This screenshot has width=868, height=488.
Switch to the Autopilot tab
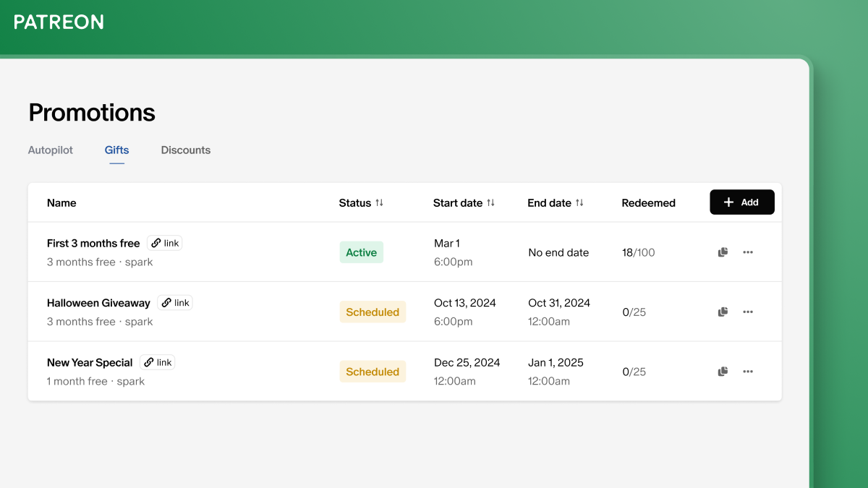click(x=51, y=150)
